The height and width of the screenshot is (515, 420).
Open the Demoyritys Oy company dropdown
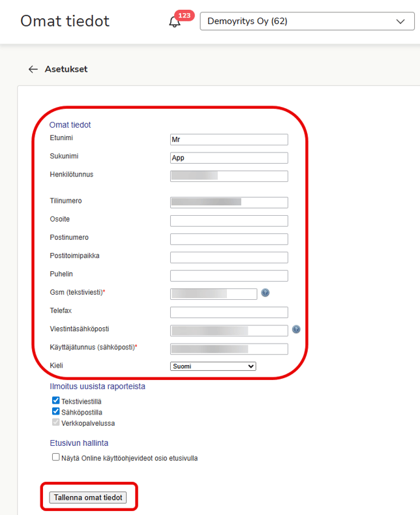pos(307,22)
